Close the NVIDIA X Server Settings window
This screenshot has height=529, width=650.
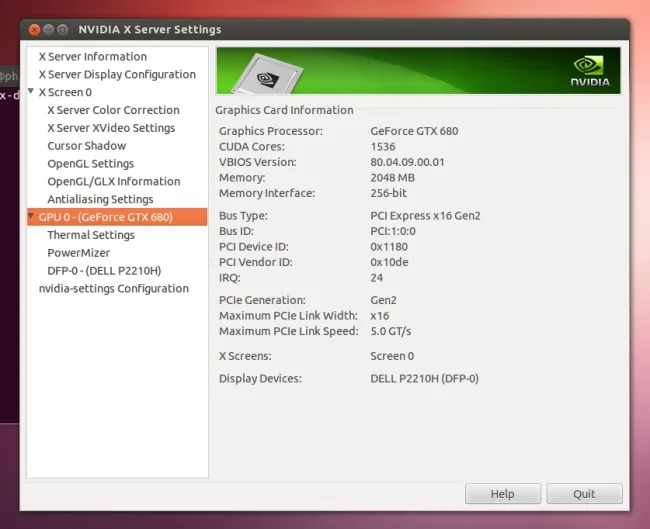pos(34,29)
